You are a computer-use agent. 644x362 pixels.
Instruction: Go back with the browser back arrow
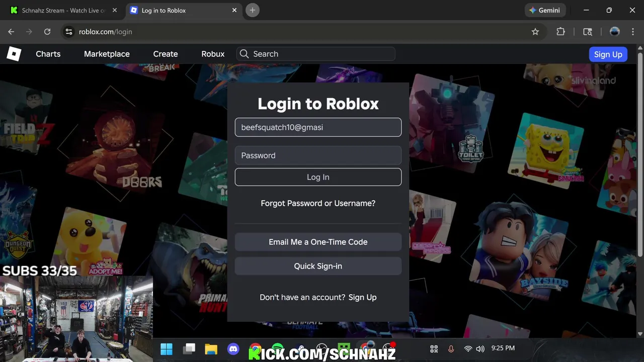pos(11,32)
